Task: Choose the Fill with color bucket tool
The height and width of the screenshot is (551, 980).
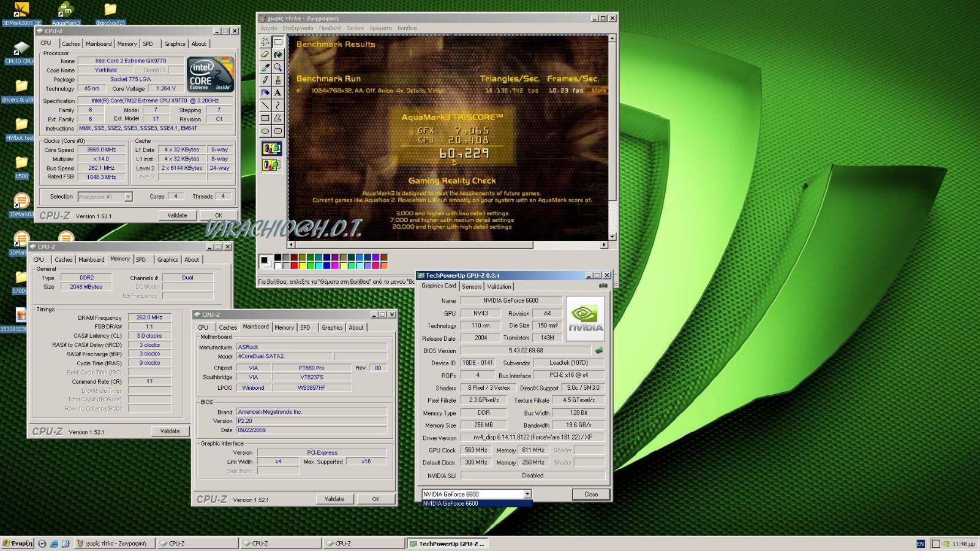Action: click(278, 55)
